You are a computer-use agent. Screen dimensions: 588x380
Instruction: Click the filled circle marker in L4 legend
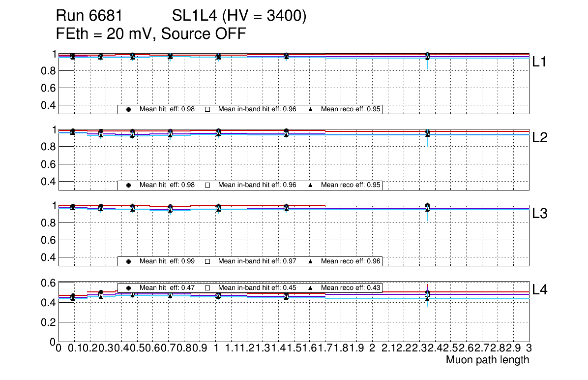coord(128,288)
